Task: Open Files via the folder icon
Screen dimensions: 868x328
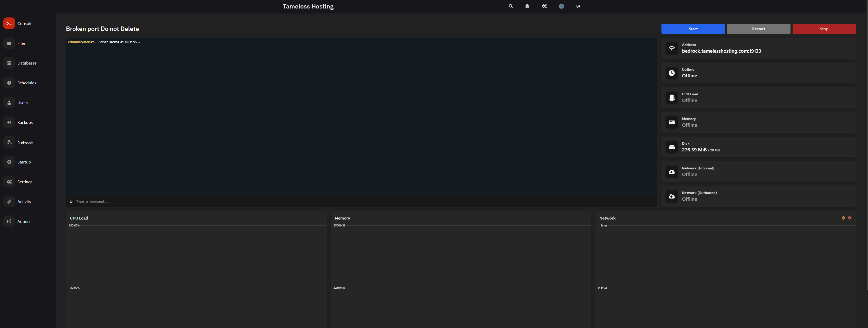Action: click(9, 43)
